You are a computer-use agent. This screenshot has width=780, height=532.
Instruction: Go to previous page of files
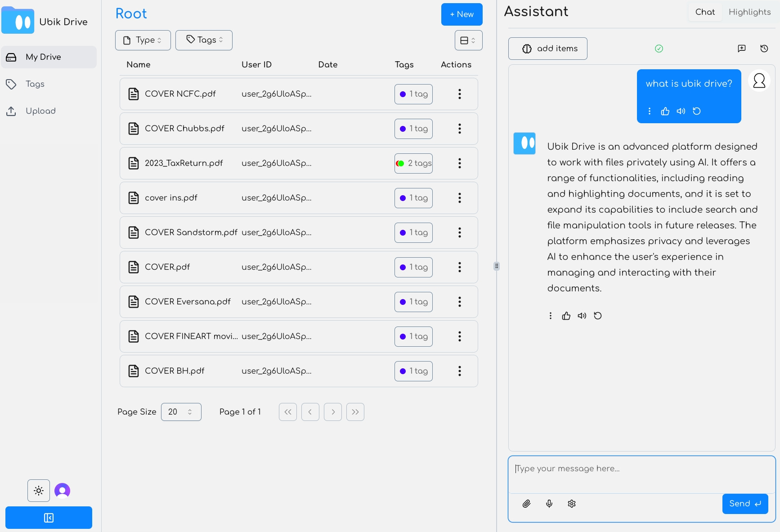[310, 412]
